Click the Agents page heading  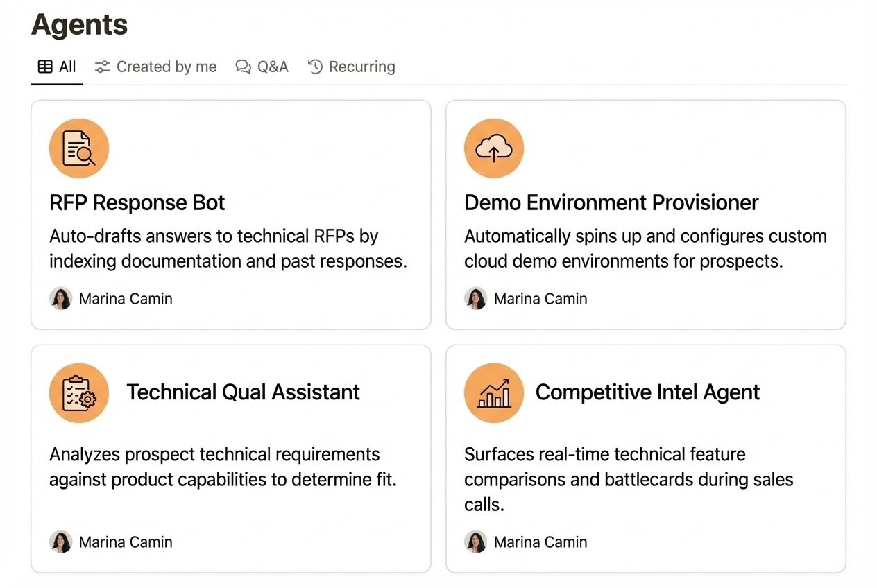(x=78, y=25)
